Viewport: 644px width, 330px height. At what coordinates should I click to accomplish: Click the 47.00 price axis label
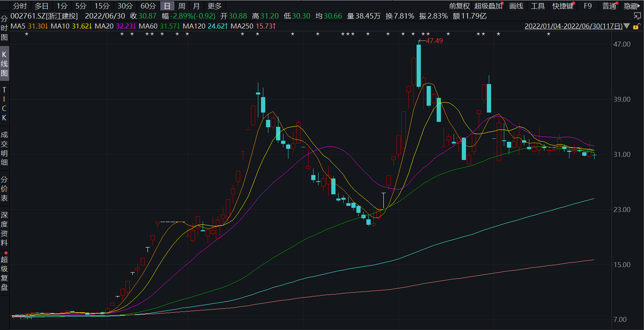click(622, 44)
